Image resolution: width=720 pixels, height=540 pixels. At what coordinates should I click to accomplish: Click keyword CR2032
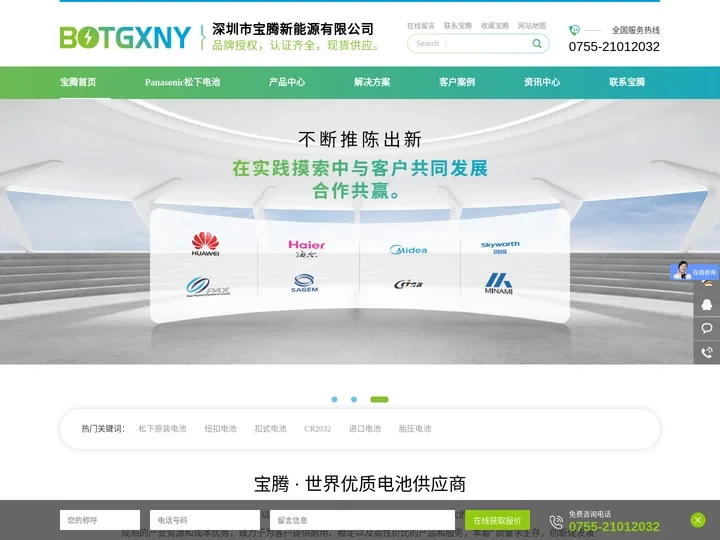coord(317,429)
